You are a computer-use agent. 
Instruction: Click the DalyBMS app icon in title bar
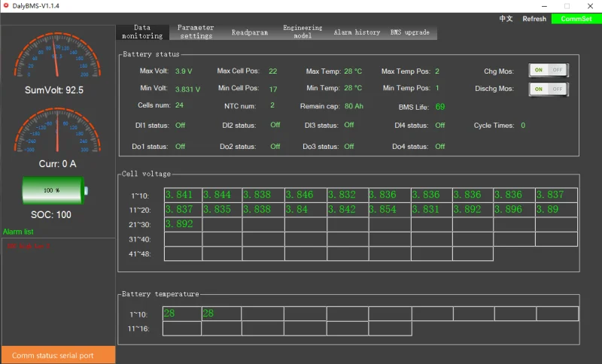coord(6,5)
